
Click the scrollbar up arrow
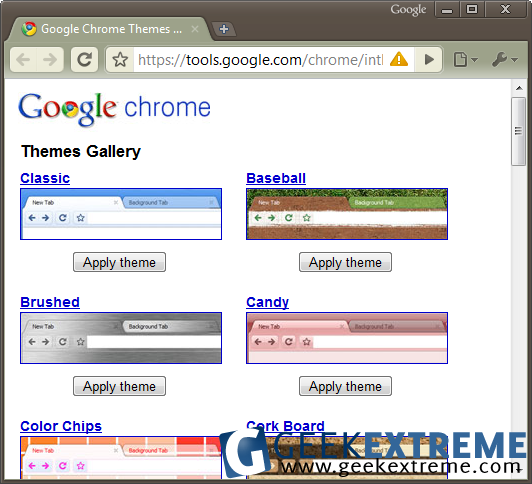pos(519,88)
